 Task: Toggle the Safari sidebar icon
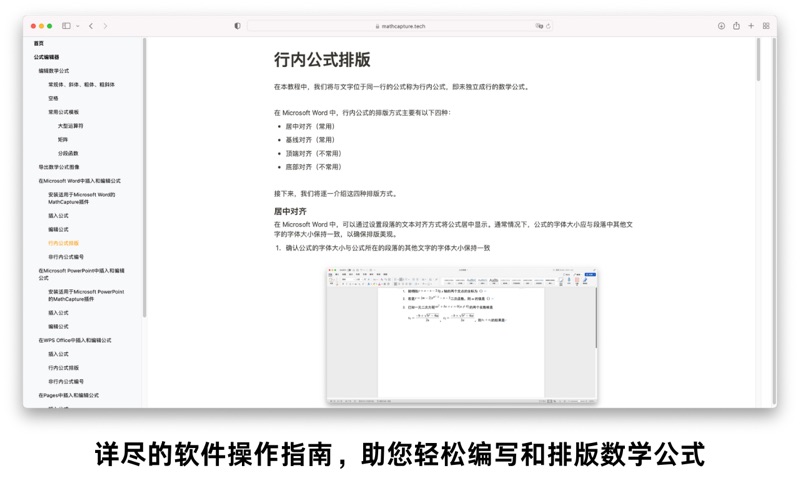[66, 26]
